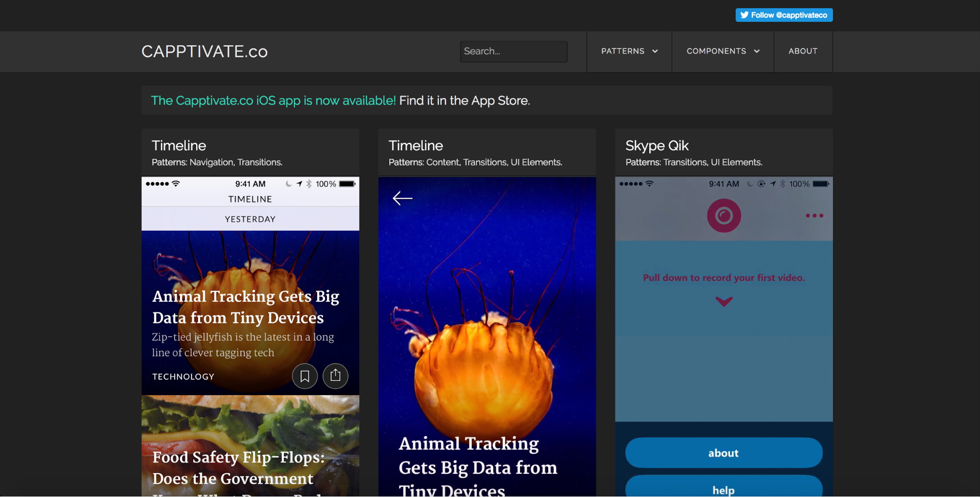Screen dimensions: 980x497
Task: Click 'Pull down to record your first video.' text
Action: click(724, 278)
